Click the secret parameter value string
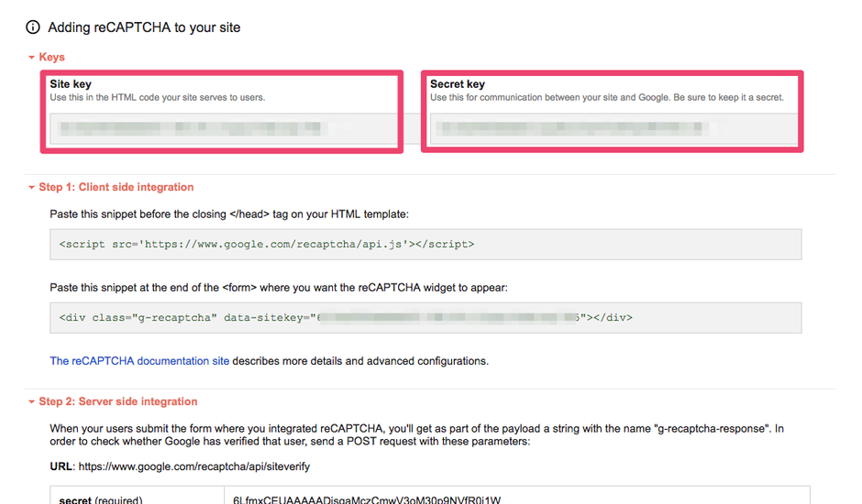Screen dimensions: 862x504 tap(367, 499)
